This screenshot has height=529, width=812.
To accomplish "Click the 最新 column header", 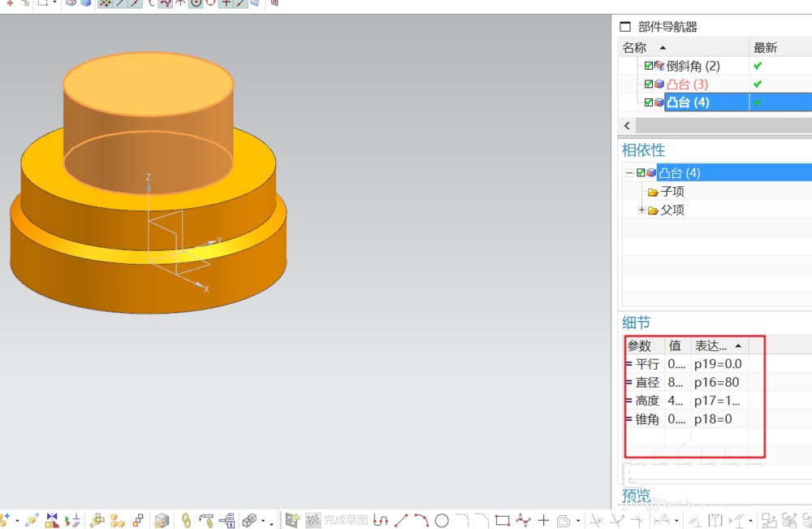I will click(765, 48).
